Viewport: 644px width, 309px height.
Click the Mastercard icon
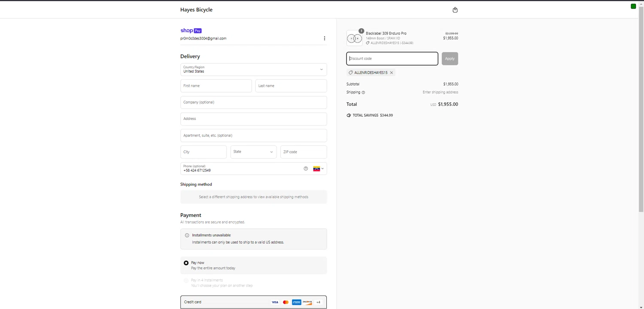pyautogui.click(x=286, y=302)
